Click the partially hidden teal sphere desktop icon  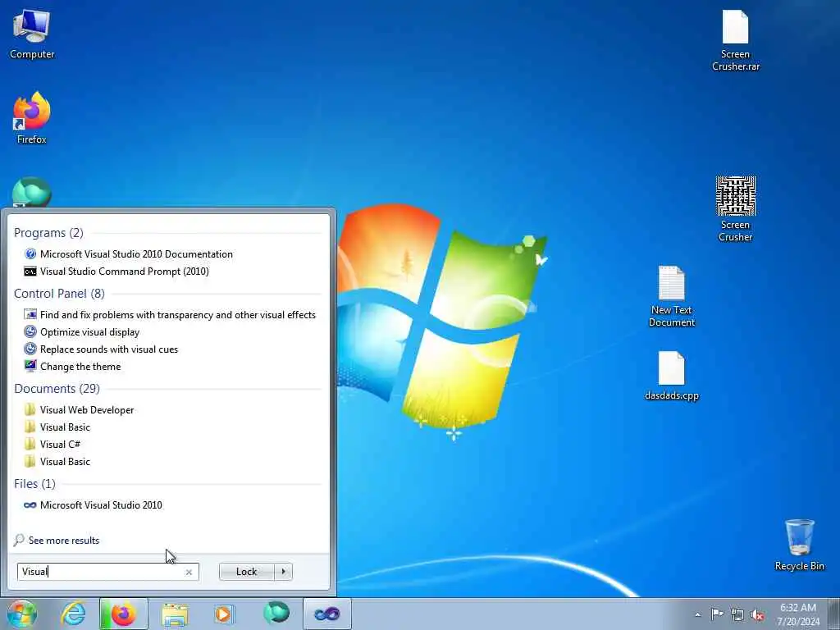[x=32, y=192]
